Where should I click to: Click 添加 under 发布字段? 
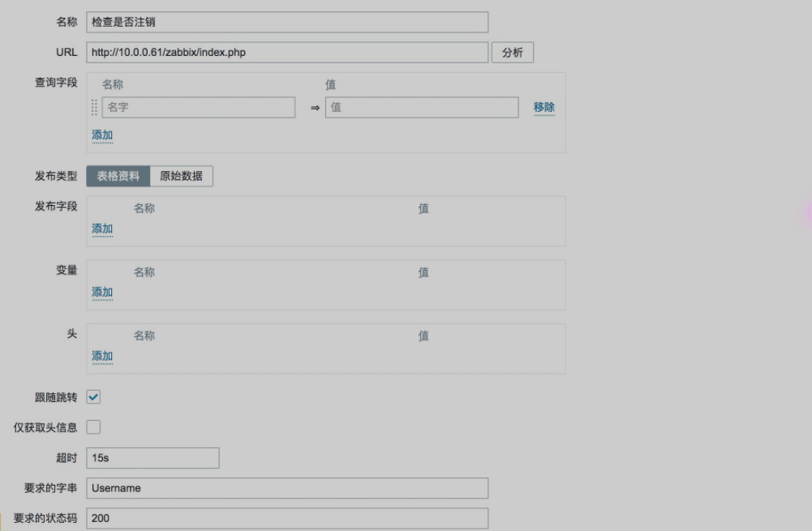coord(102,229)
